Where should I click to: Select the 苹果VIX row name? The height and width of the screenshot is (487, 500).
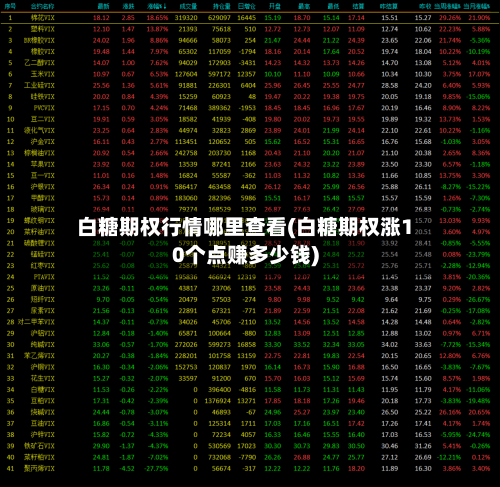point(43,164)
